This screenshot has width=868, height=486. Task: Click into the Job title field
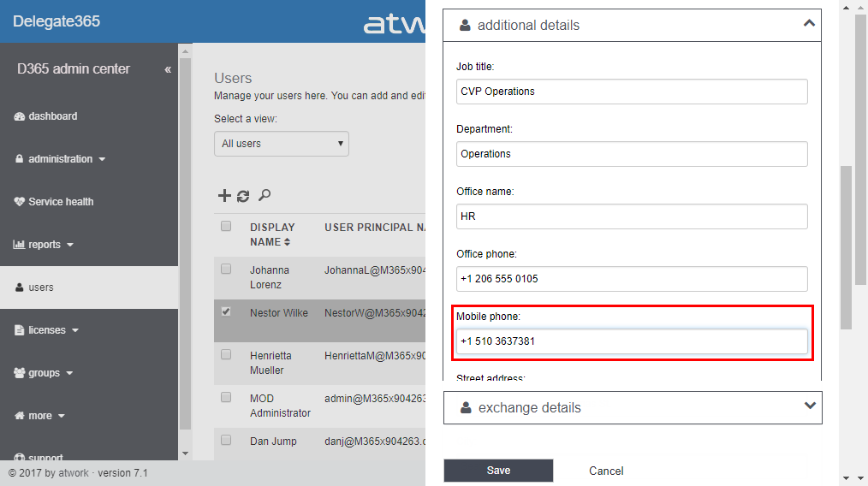pos(632,92)
